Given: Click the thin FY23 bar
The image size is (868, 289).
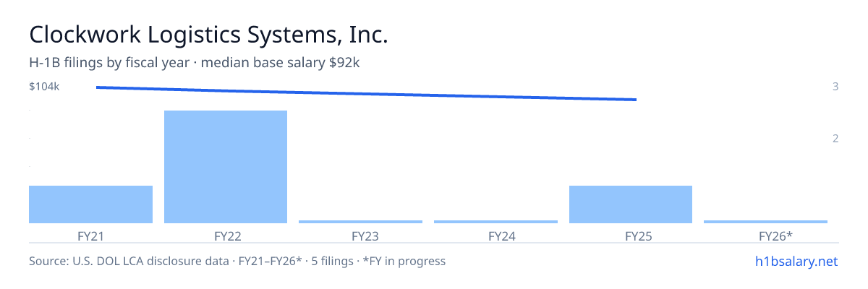Looking at the screenshot, I should click(x=361, y=222).
